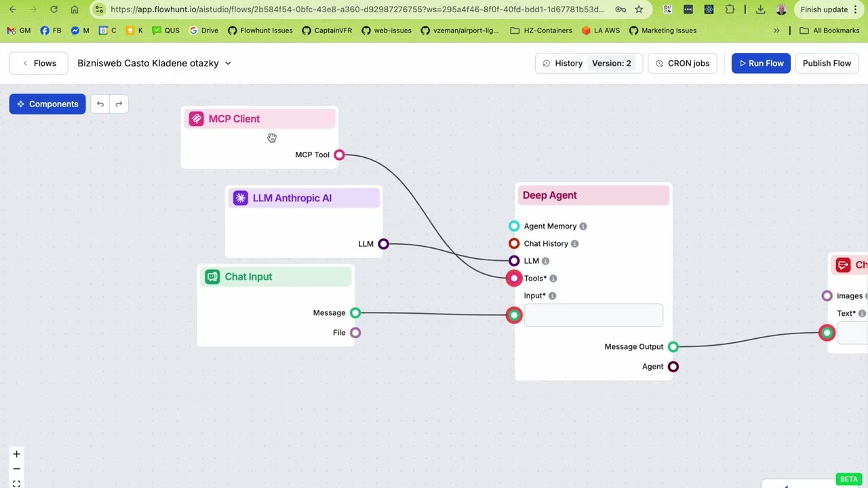Toggle the Tools connection port on Deep Agent
The width and height of the screenshot is (868, 488).
(514, 278)
